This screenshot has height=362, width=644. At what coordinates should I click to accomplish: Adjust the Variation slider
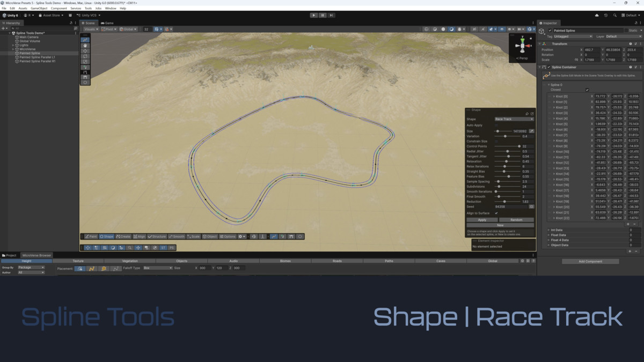click(x=507, y=136)
